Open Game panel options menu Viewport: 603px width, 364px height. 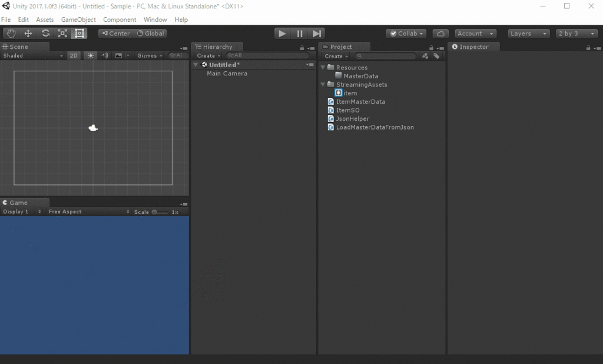184,204
